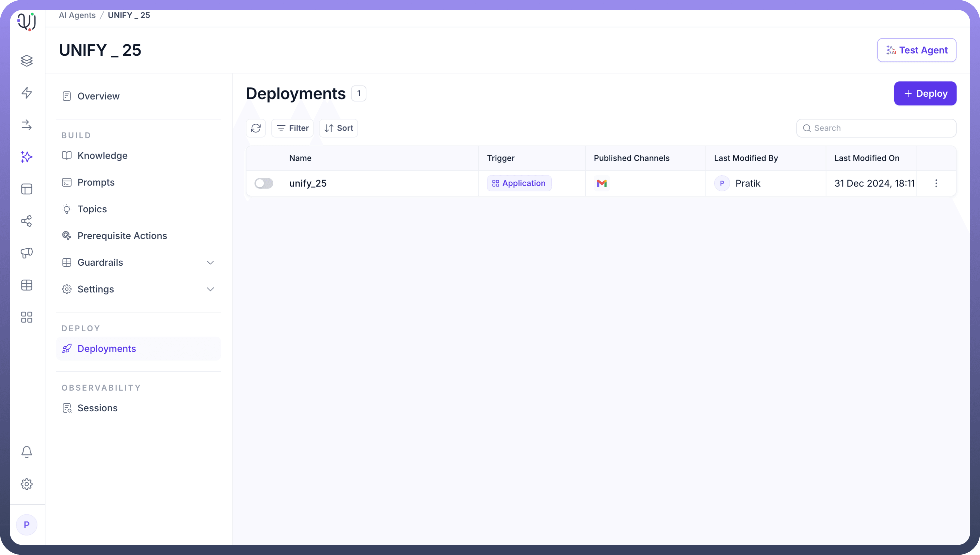Viewport: 980px width, 555px height.
Task: Click the refresh deployments icon
Action: 255,128
